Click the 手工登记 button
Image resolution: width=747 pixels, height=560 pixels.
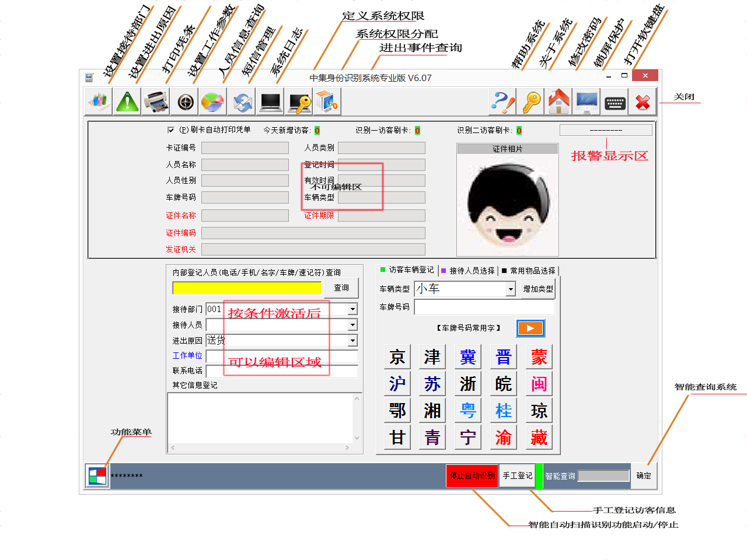click(x=518, y=476)
